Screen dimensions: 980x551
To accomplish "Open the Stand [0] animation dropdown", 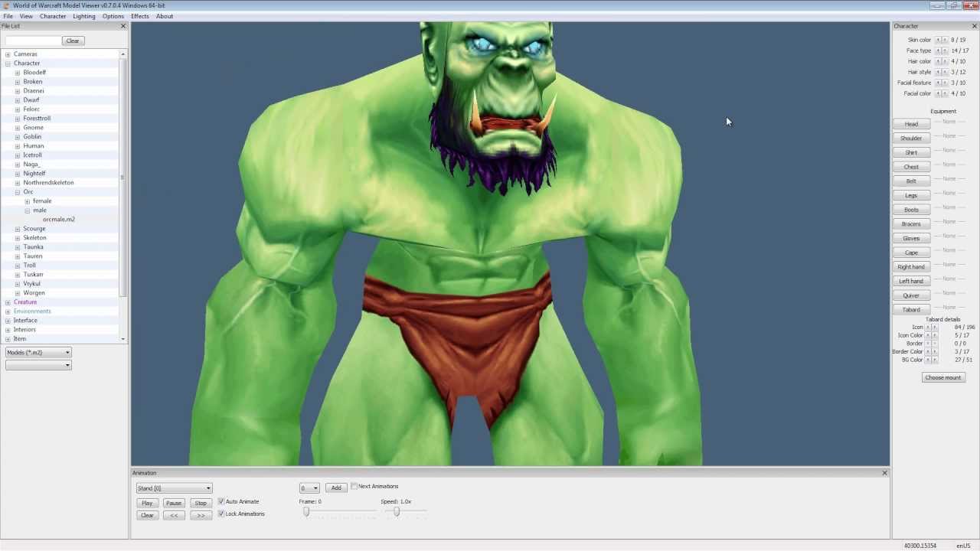I will point(174,488).
